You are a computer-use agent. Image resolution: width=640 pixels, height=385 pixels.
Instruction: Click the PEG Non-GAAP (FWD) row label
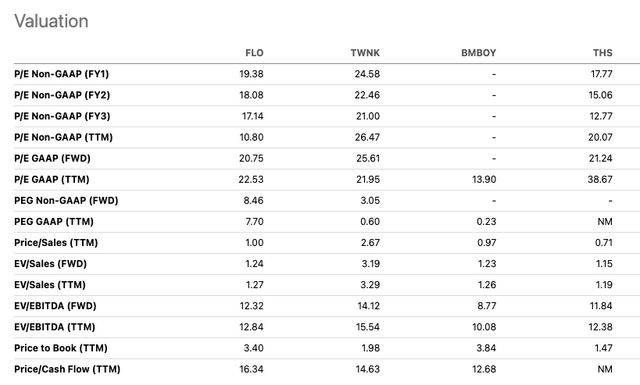[66, 200]
